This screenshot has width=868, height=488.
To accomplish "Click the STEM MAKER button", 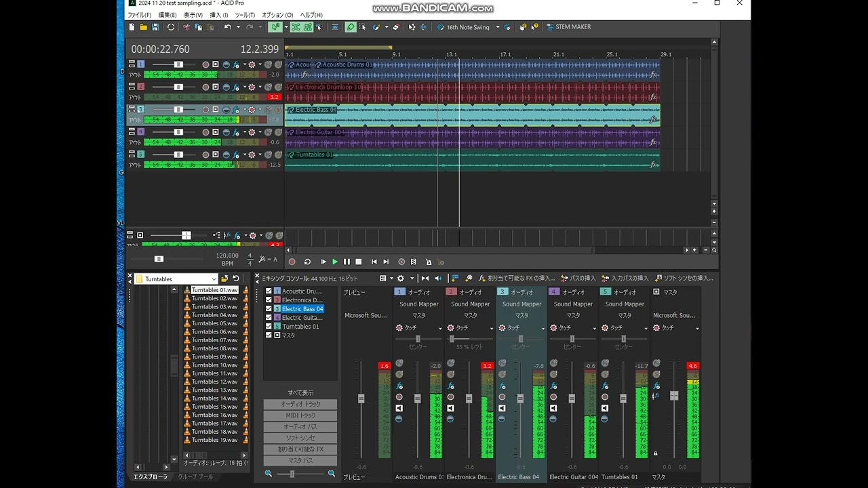I will click(568, 27).
